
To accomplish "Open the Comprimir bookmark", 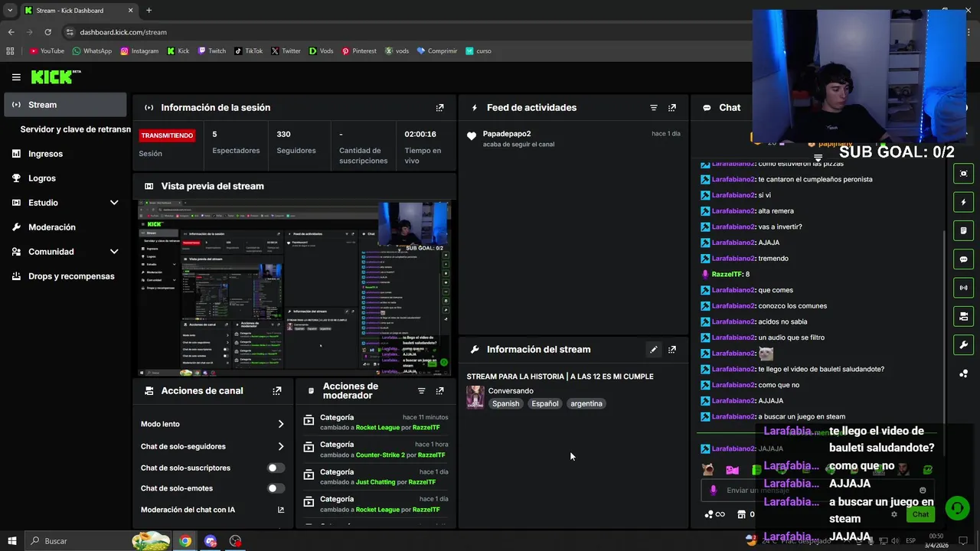I will [436, 51].
